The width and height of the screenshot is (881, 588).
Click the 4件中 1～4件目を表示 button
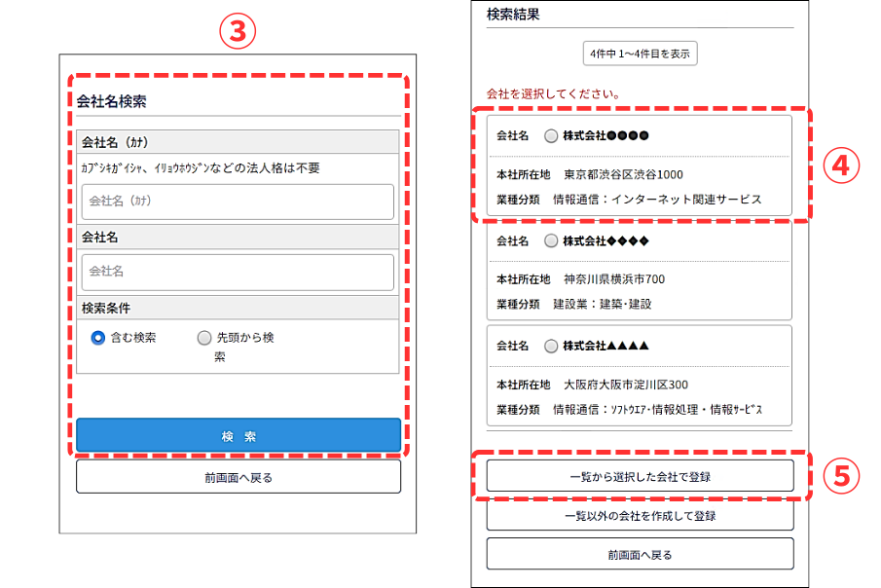640,54
